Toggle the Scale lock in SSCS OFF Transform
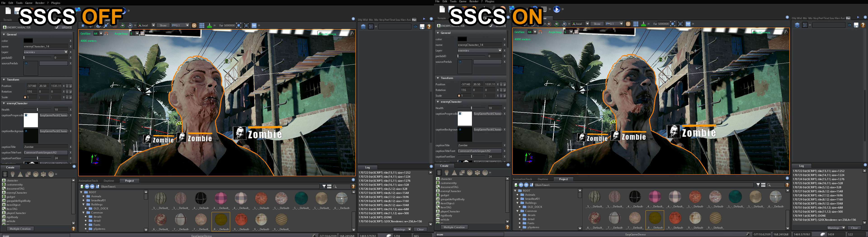The height and width of the screenshot is (237, 868). click(x=25, y=97)
